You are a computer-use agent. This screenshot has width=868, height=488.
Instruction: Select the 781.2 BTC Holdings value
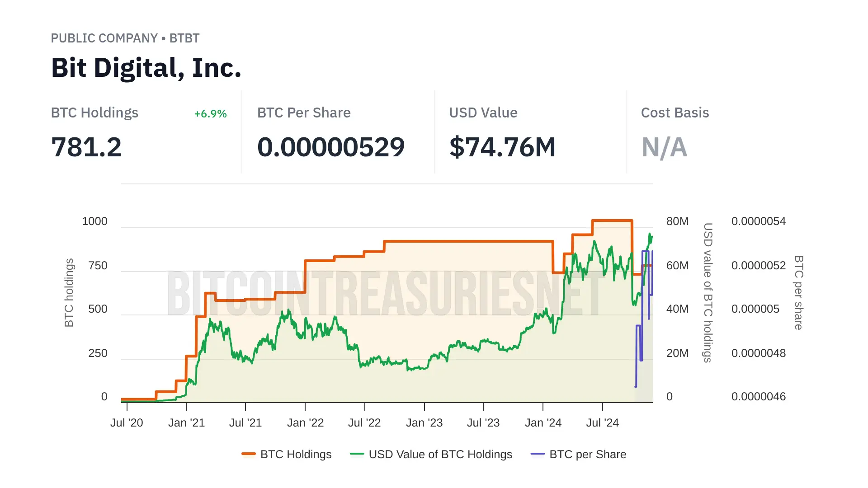86,147
